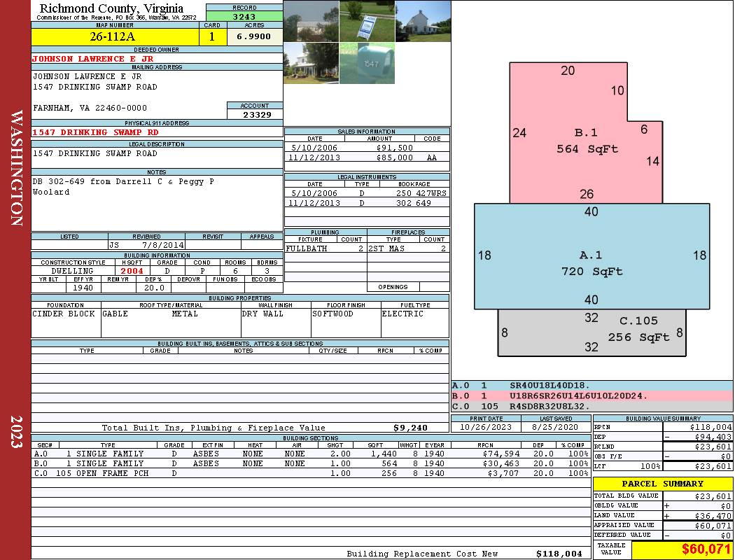Click the account number 23329 field
The width and height of the screenshot is (735, 560).
(x=255, y=114)
